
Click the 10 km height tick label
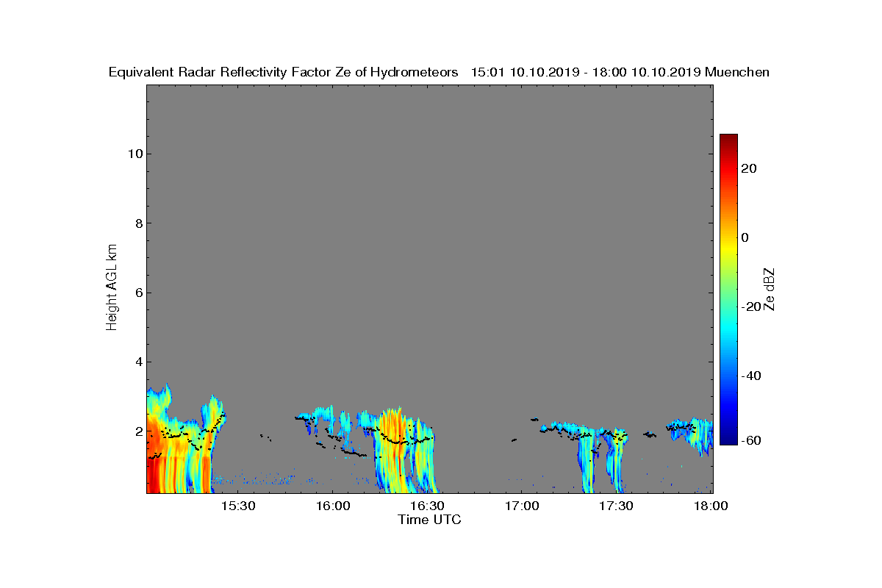tap(135, 154)
